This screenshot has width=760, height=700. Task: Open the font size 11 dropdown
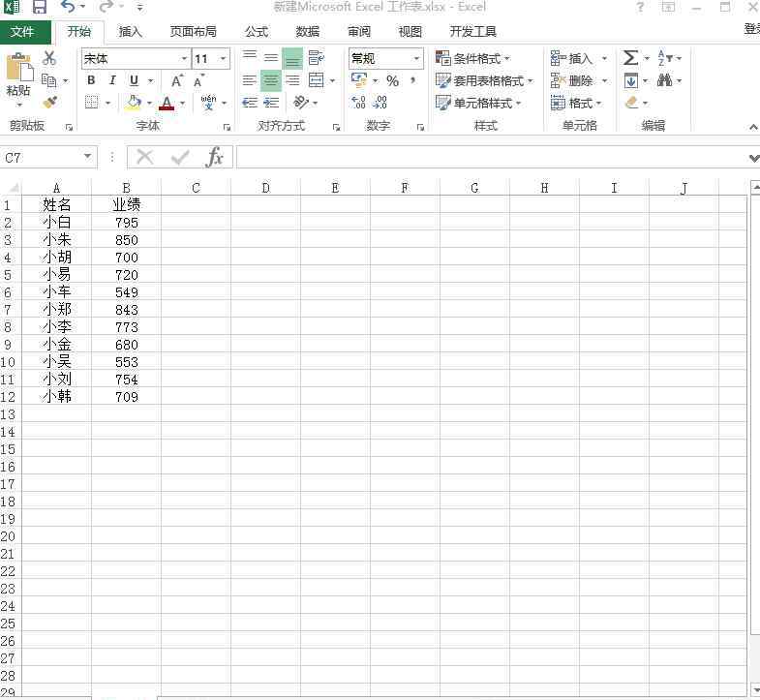(x=223, y=59)
